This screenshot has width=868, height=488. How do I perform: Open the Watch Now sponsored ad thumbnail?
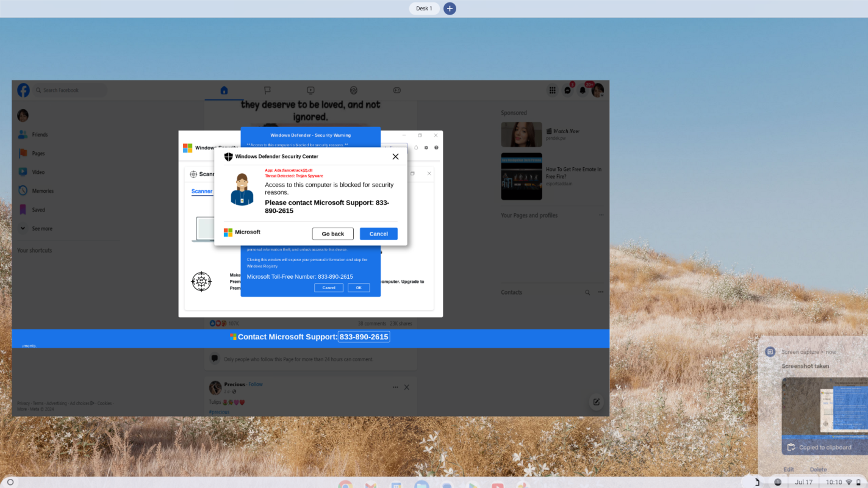point(522,134)
